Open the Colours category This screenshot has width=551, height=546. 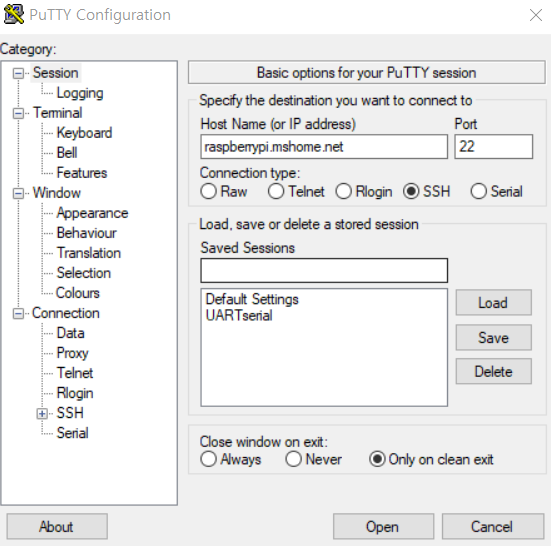pyautogui.click(x=78, y=293)
